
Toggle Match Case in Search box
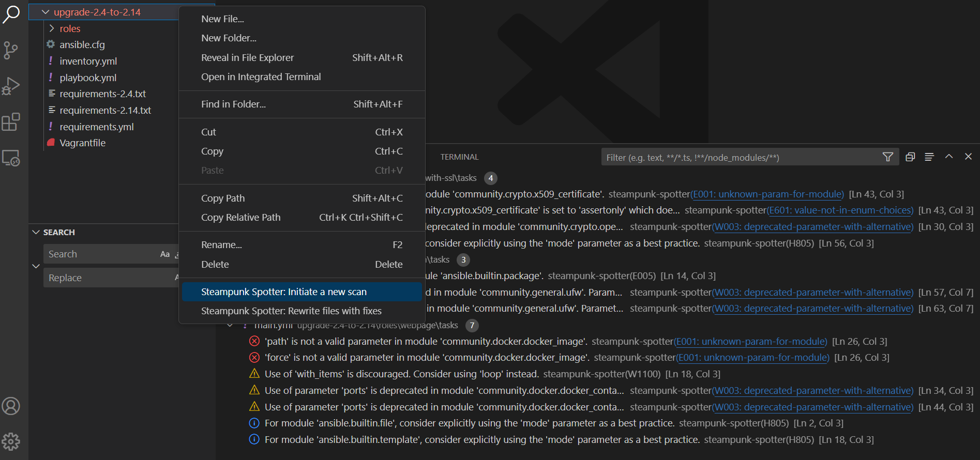pyautogui.click(x=165, y=254)
